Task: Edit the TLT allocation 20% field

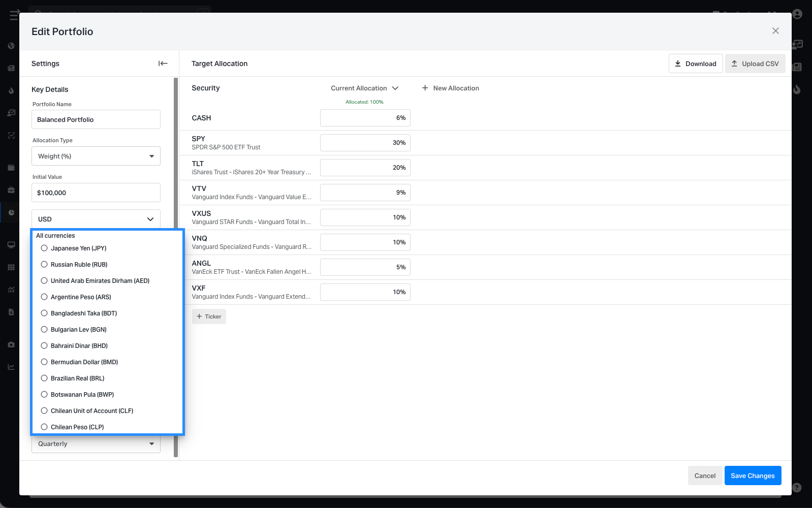Action: 365,168
